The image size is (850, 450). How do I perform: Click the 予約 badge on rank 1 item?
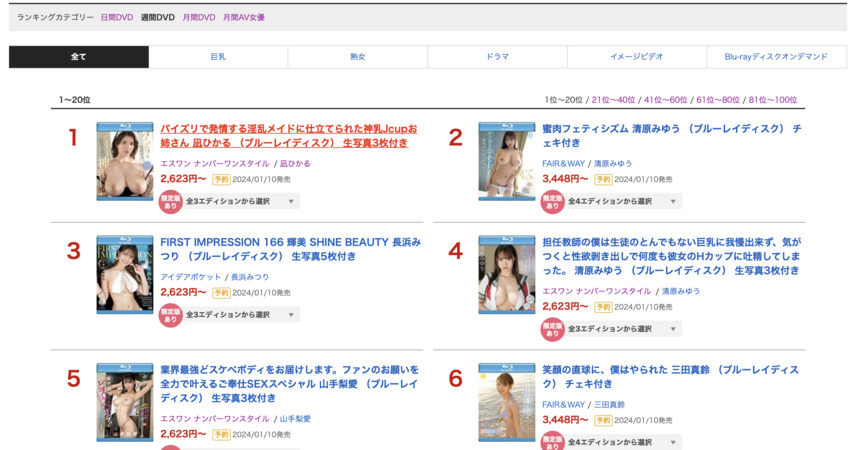coord(221,179)
